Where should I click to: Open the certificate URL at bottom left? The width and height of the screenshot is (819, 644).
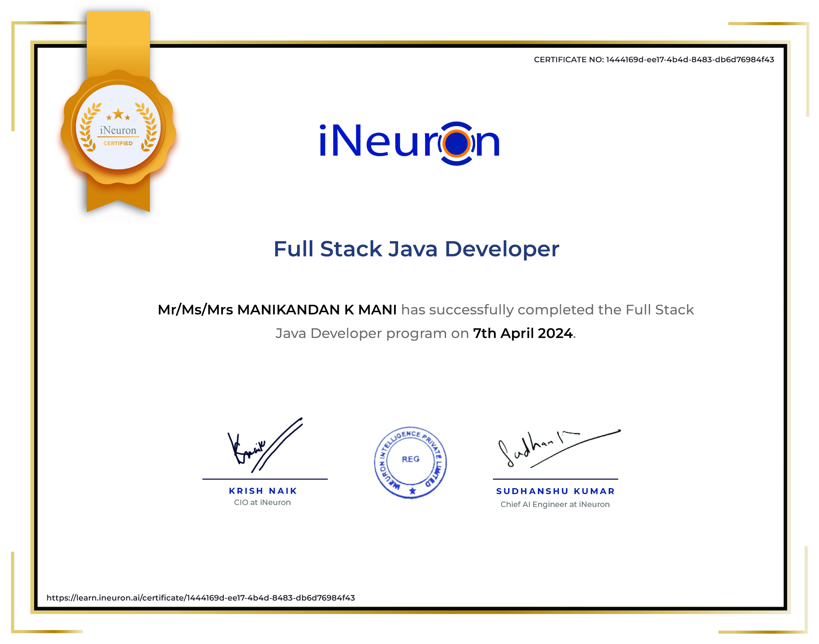click(200, 598)
